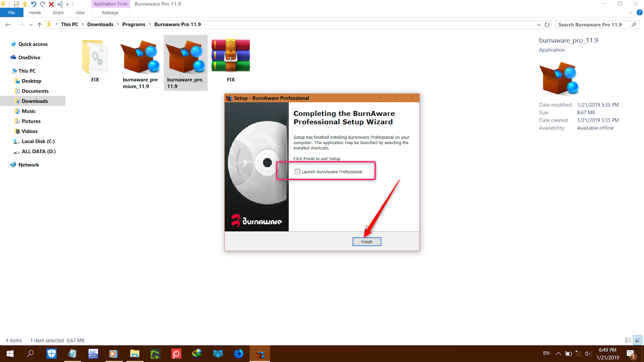
Task: Open the recent locations dropdown
Action: click(x=31, y=25)
